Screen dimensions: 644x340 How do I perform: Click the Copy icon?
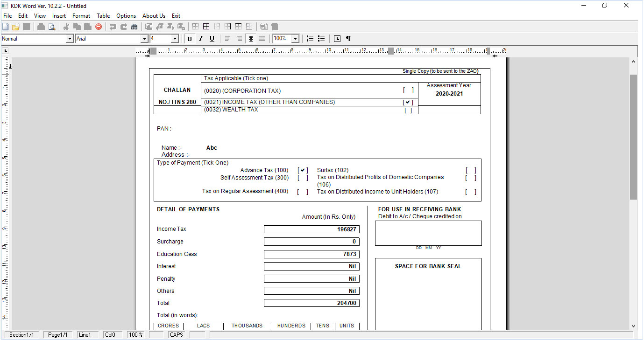(77, 27)
